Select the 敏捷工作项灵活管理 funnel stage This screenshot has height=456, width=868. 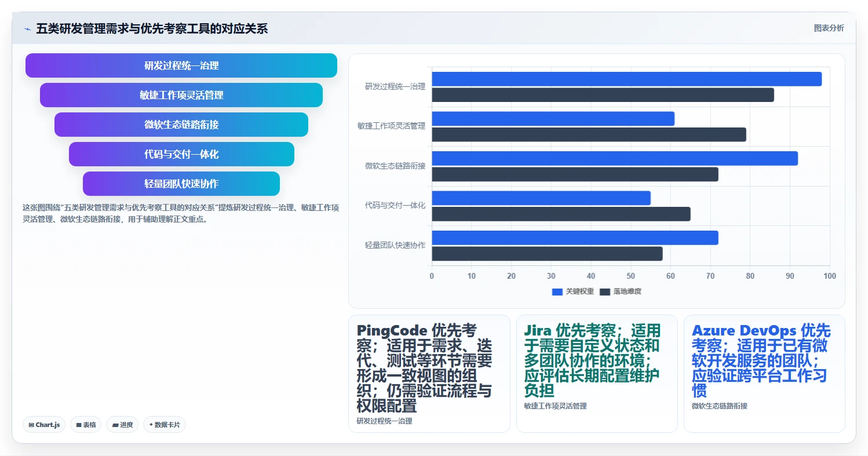point(181,95)
